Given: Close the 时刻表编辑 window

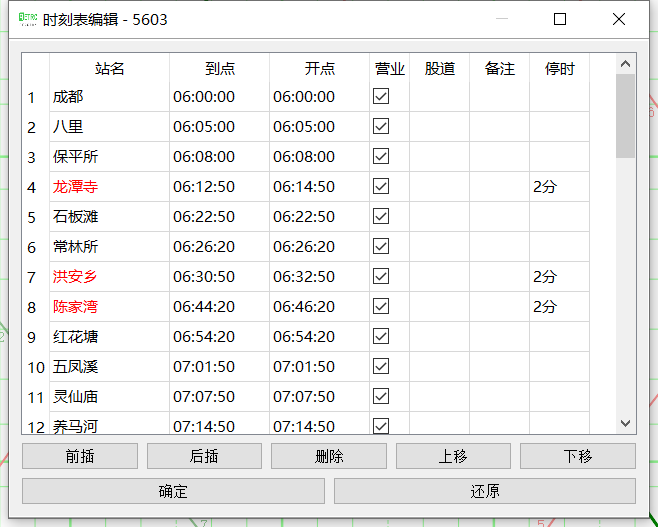Looking at the screenshot, I should 619,19.
